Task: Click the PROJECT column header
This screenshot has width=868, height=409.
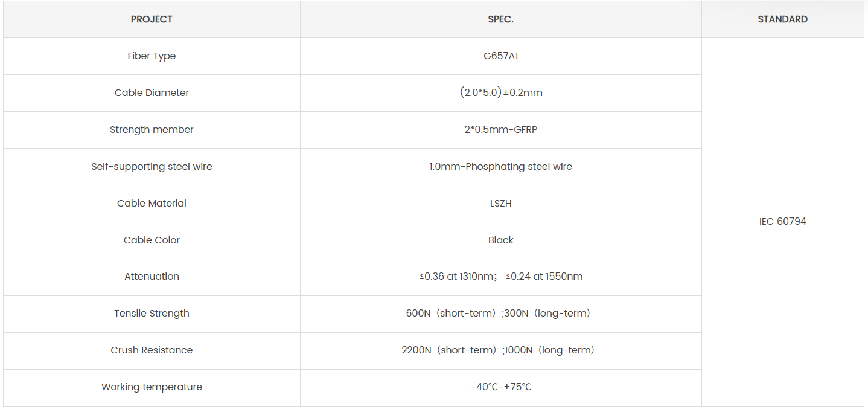Action: coord(152,19)
